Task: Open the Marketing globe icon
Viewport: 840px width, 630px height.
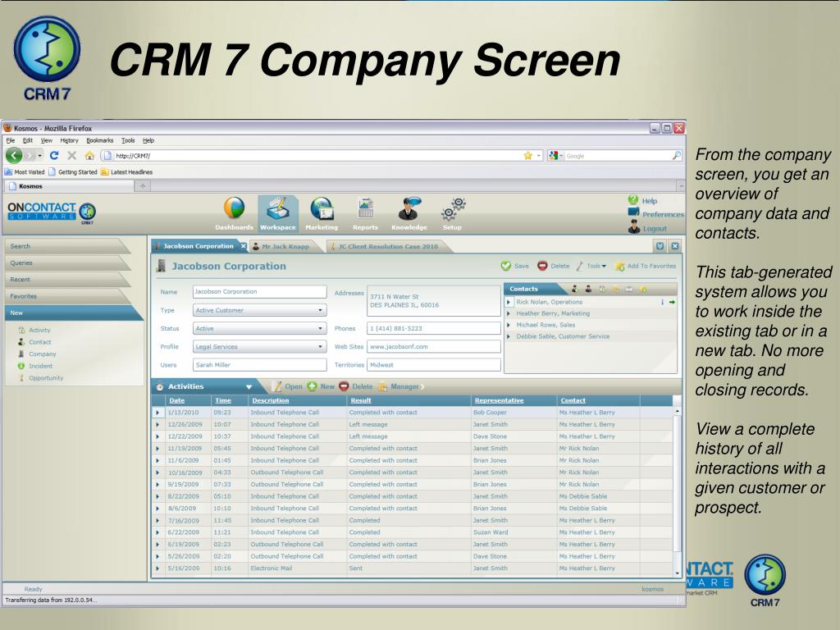Action: click(322, 208)
